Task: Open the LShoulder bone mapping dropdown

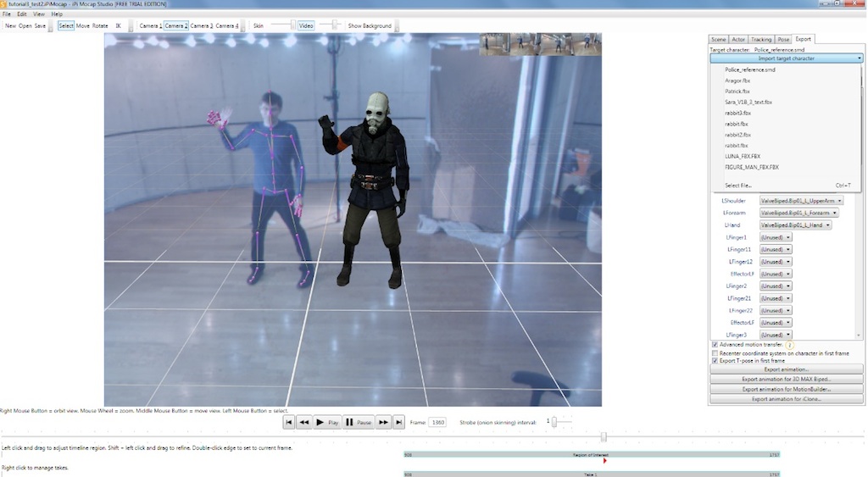Action: pos(801,201)
